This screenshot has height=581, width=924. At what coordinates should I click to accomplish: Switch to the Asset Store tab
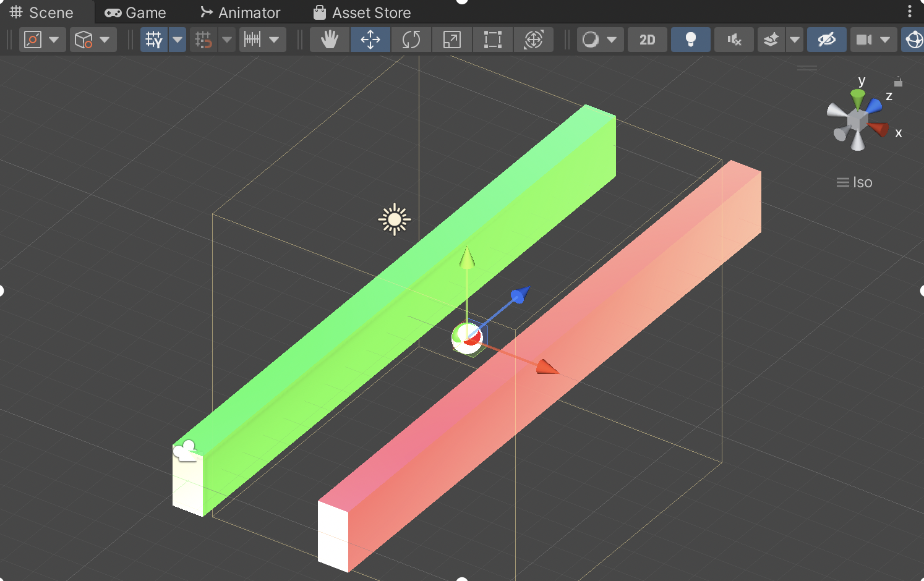click(362, 12)
